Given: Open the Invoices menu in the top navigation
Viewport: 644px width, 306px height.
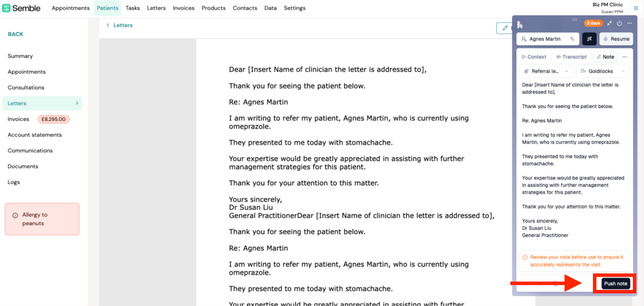Looking at the screenshot, I should [183, 8].
